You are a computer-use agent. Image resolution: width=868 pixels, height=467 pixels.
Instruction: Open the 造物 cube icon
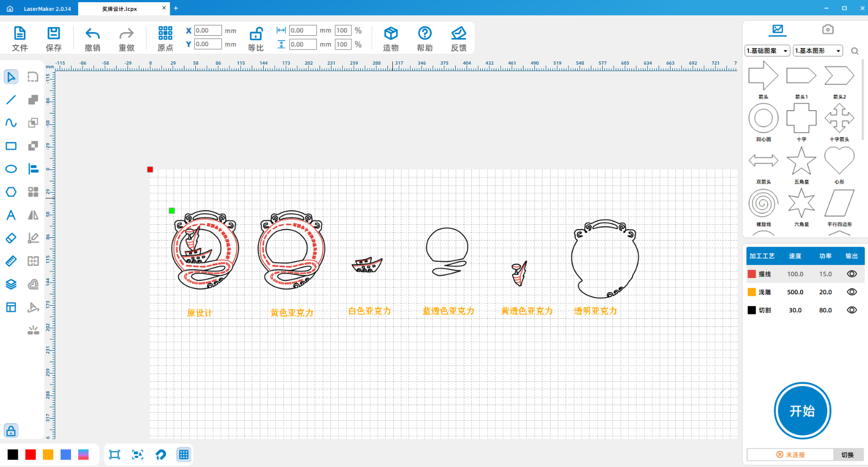click(391, 34)
